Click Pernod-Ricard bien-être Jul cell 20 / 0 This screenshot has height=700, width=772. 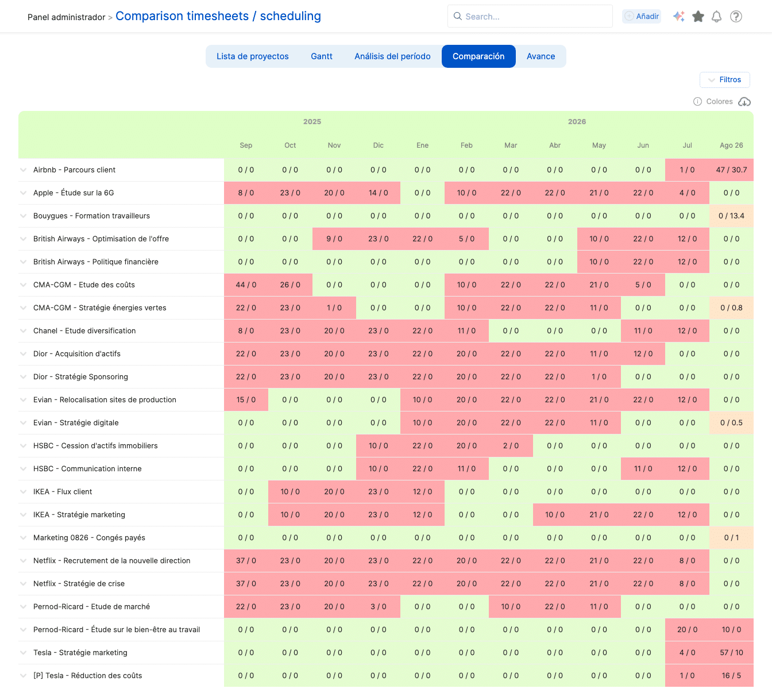[687, 630]
